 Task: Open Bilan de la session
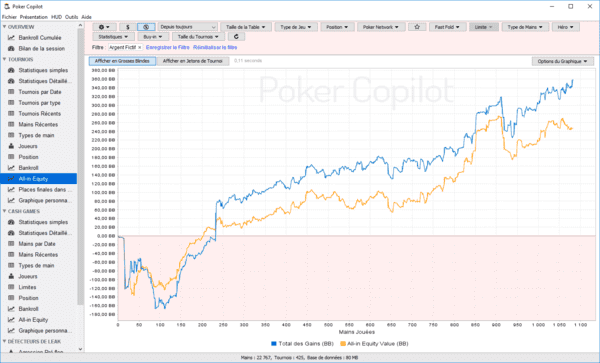pos(41,49)
